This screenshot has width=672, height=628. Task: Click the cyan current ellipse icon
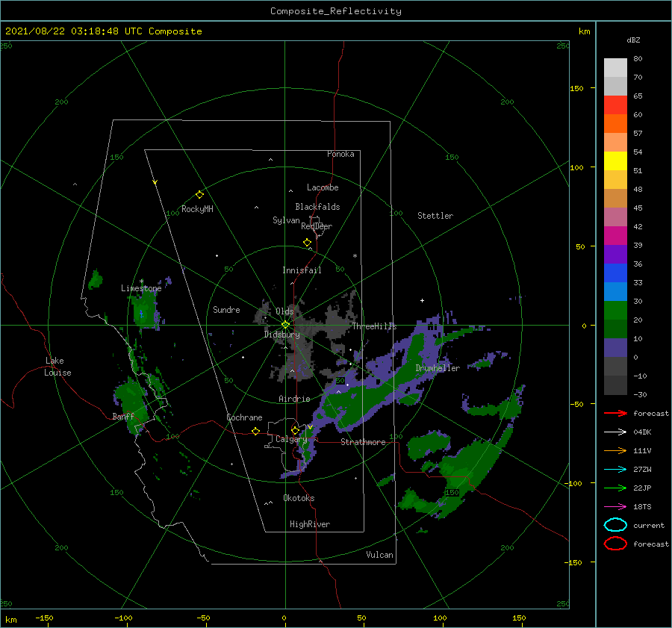click(x=615, y=525)
